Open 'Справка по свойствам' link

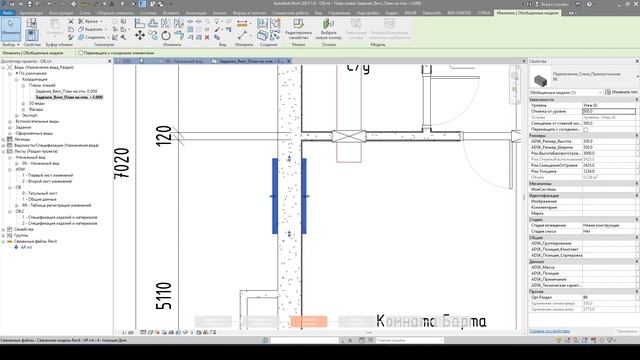point(550,331)
